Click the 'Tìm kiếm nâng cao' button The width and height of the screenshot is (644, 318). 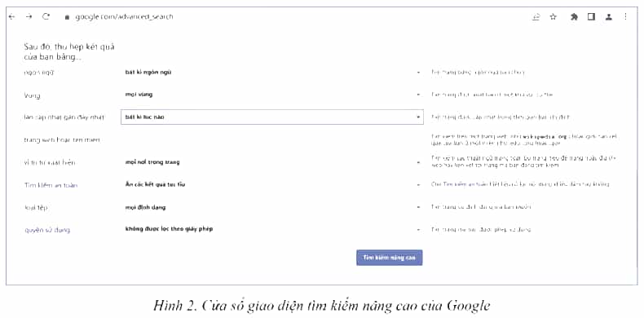[x=389, y=258]
